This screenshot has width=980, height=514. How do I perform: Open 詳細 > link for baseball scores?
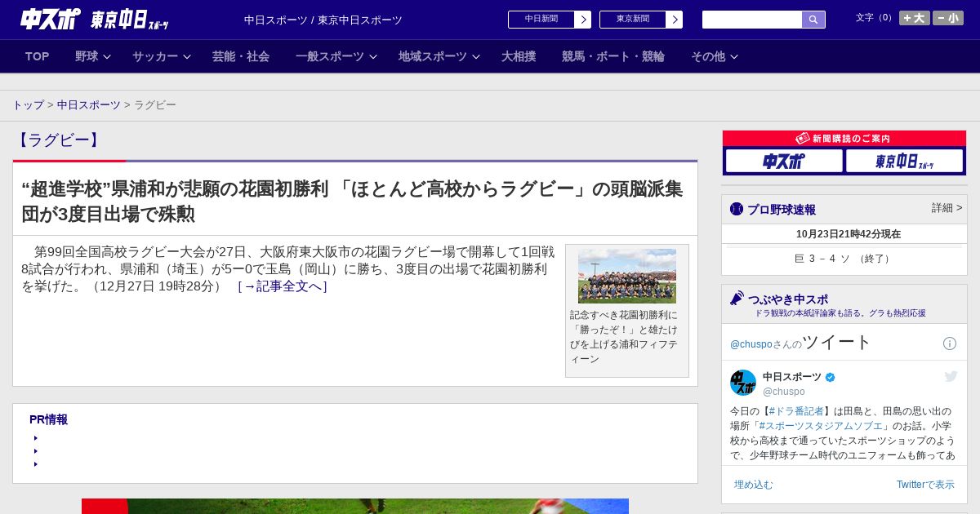(x=947, y=208)
